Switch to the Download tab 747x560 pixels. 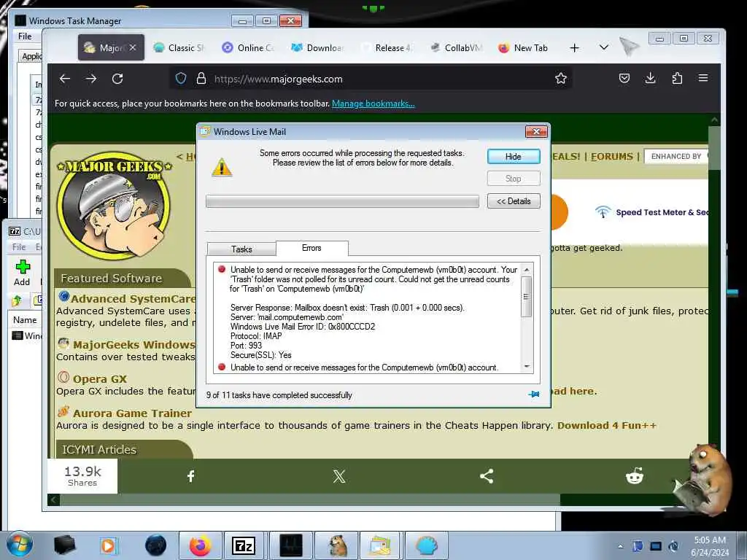point(317,47)
